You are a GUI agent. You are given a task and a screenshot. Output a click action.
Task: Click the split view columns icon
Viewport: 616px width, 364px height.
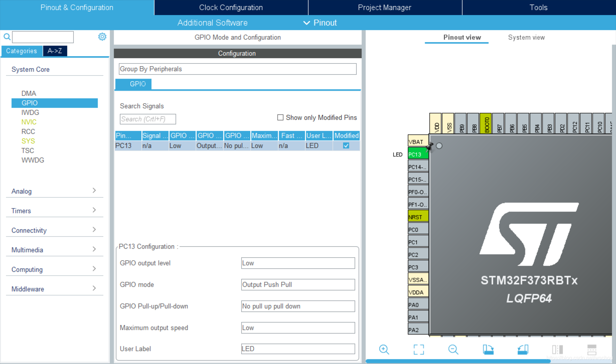[x=557, y=349]
